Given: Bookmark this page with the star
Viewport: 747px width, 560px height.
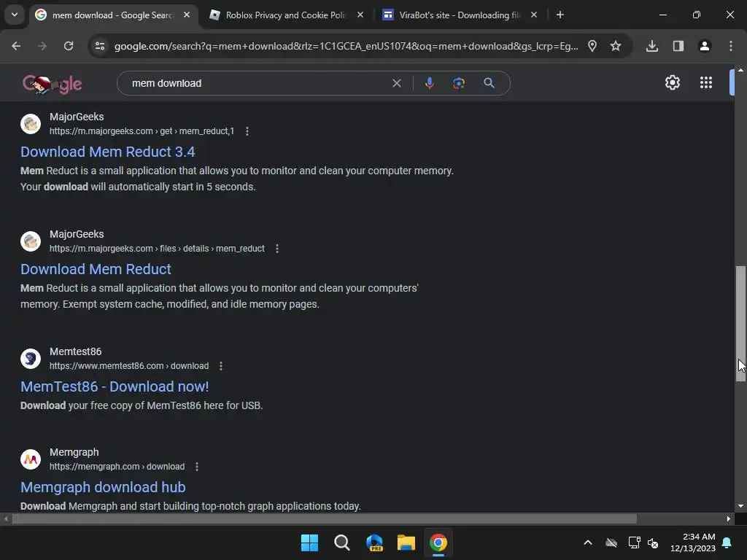Looking at the screenshot, I should tap(616, 46).
